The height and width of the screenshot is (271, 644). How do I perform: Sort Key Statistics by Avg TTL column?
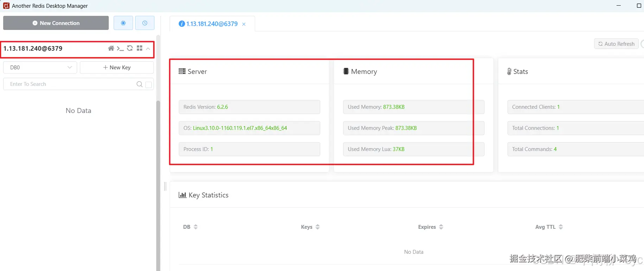(x=561, y=227)
